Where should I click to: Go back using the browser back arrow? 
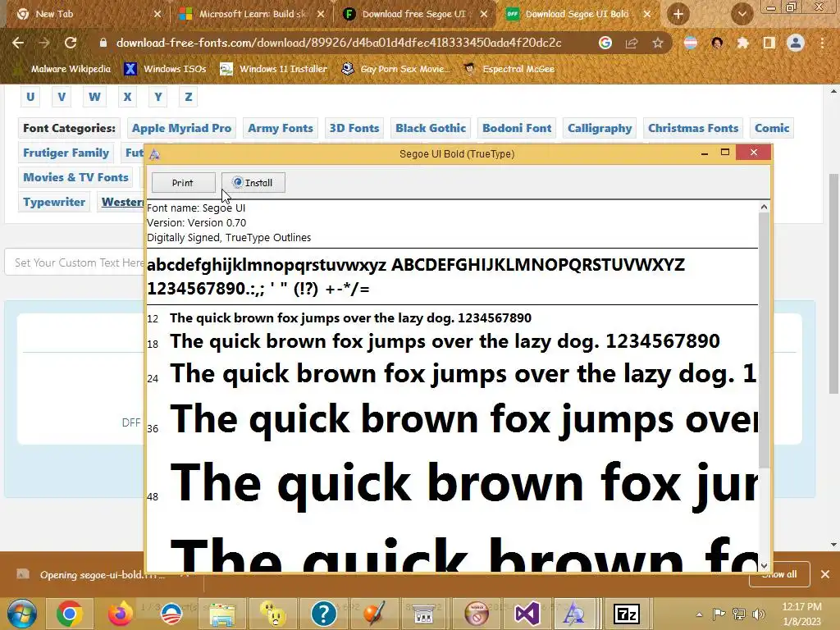(18, 43)
